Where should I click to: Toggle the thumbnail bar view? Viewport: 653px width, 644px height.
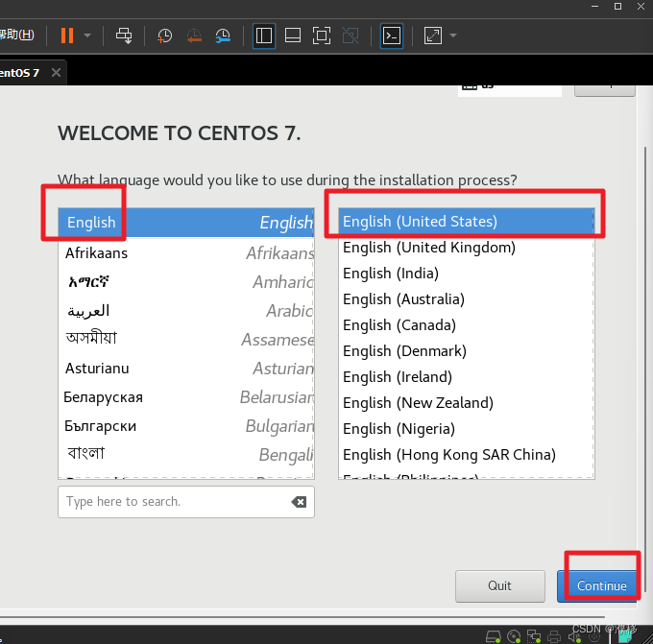(293, 36)
